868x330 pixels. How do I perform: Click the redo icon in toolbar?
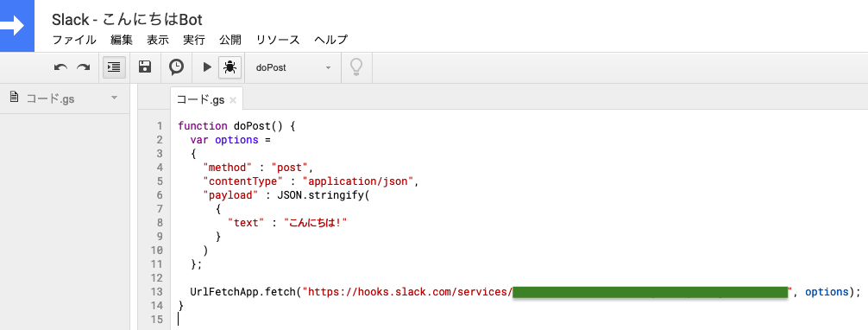click(83, 67)
